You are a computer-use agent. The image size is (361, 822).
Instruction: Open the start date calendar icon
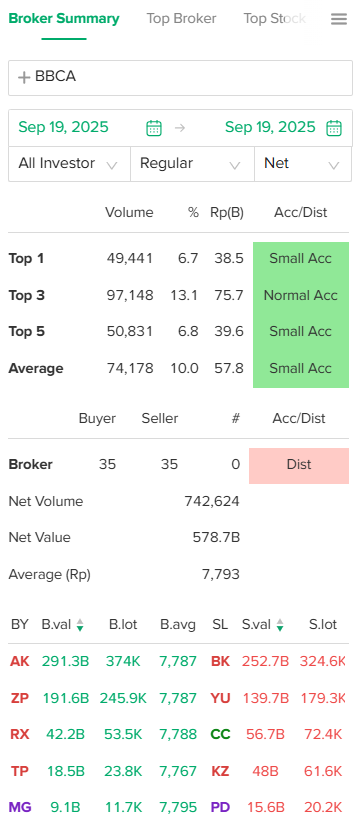coord(154,128)
